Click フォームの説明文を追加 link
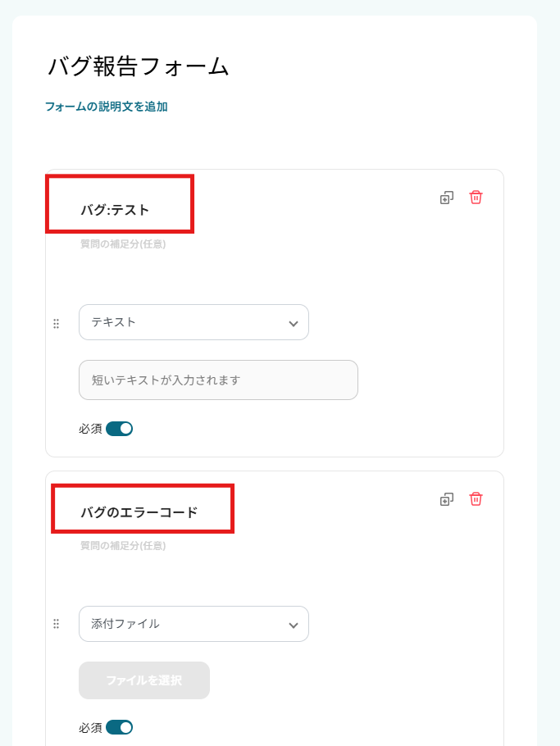Viewport: 560px width, 746px height. pyautogui.click(x=107, y=106)
